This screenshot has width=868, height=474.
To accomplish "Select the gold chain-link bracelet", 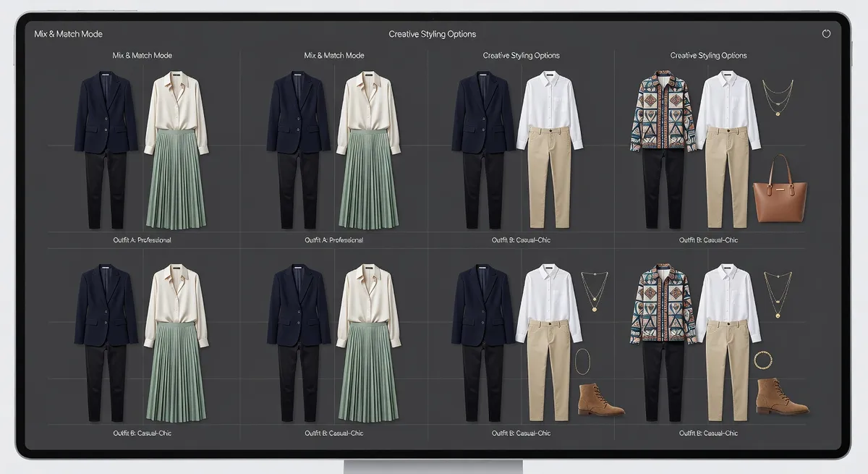I will click(764, 360).
